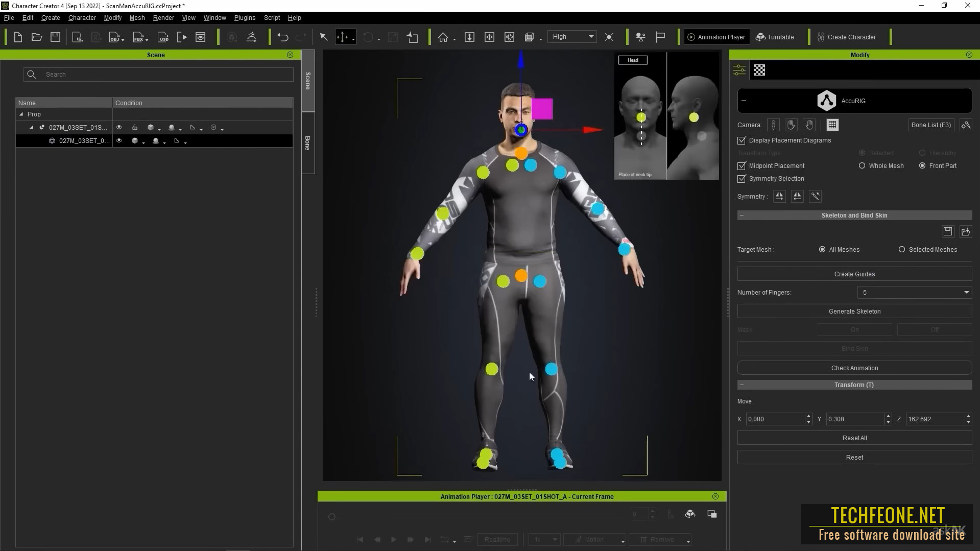Load a skeleton preset with folder icon

[966, 231]
